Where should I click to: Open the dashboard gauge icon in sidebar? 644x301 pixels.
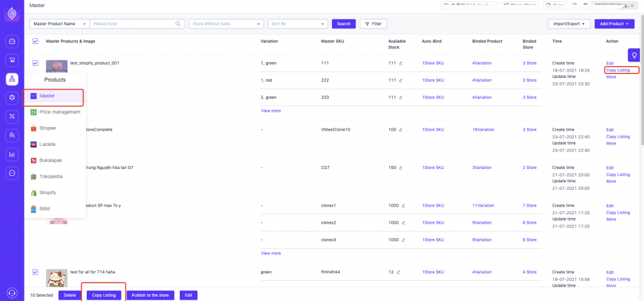12,41
